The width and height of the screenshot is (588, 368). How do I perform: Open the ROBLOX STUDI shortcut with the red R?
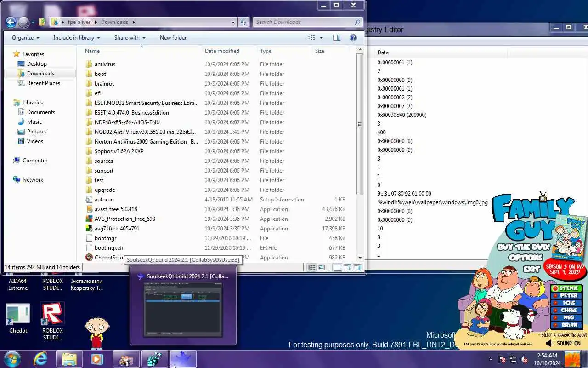pyautogui.click(x=52, y=321)
